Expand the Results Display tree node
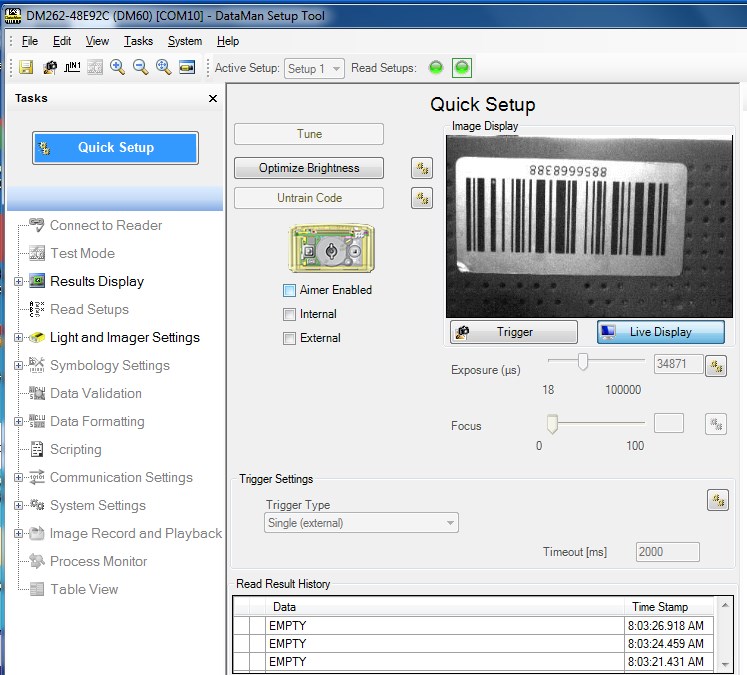747x675 pixels. pyautogui.click(x=18, y=282)
